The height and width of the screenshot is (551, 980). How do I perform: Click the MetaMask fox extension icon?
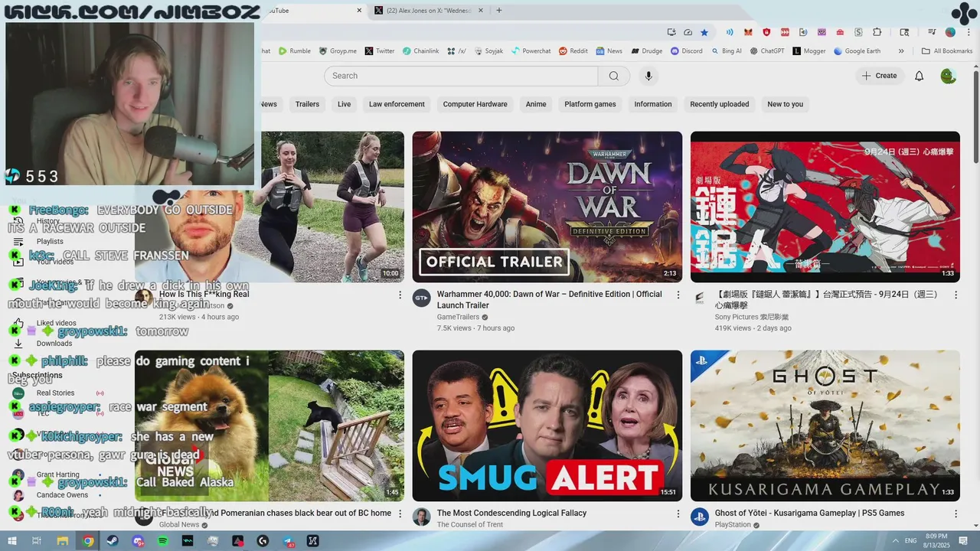748,32
